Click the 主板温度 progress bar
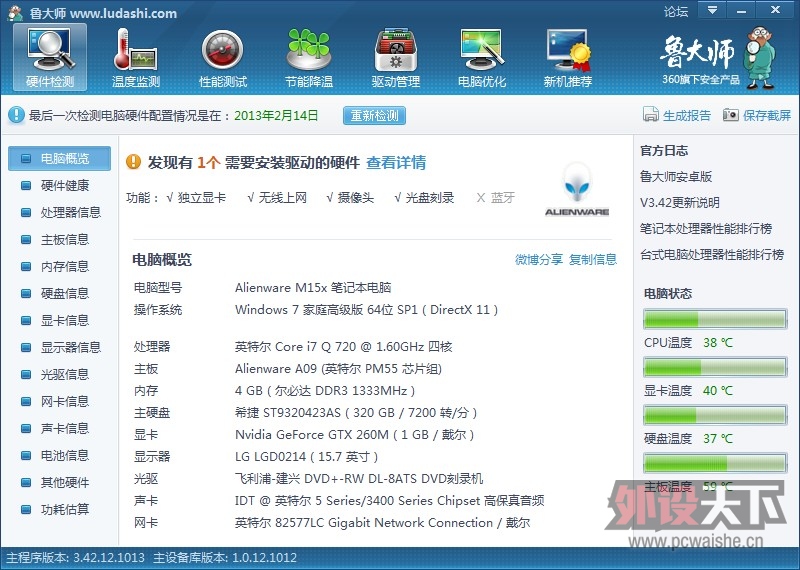This screenshot has height=570, width=800. [715, 463]
